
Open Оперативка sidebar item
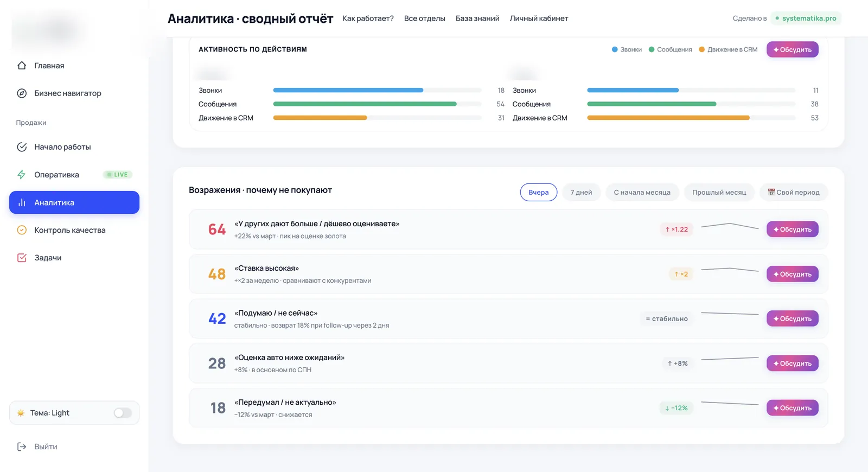coord(74,175)
